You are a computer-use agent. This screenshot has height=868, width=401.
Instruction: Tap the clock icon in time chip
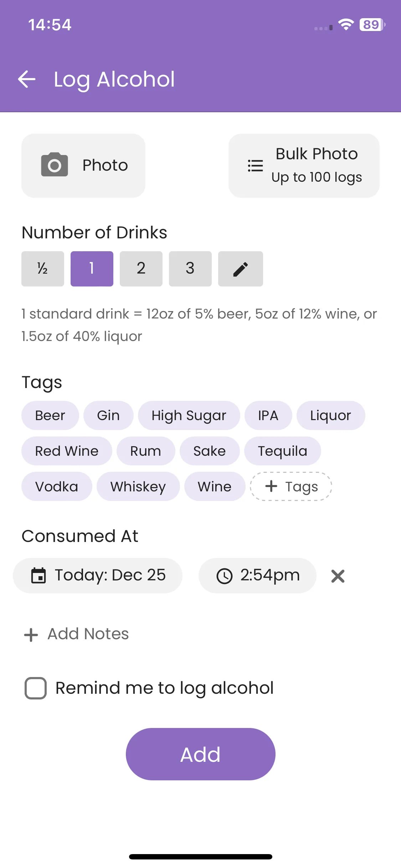[x=225, y=576]
